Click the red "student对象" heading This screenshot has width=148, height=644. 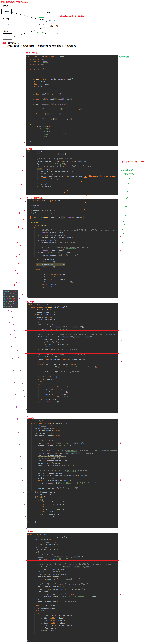[32, 53]
